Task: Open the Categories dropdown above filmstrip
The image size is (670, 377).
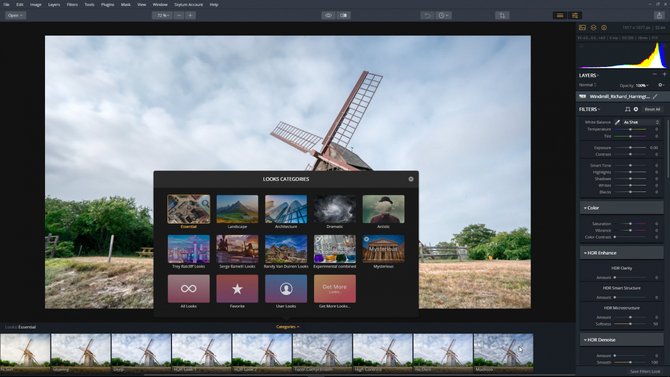Action: click(x=287, y=327)
